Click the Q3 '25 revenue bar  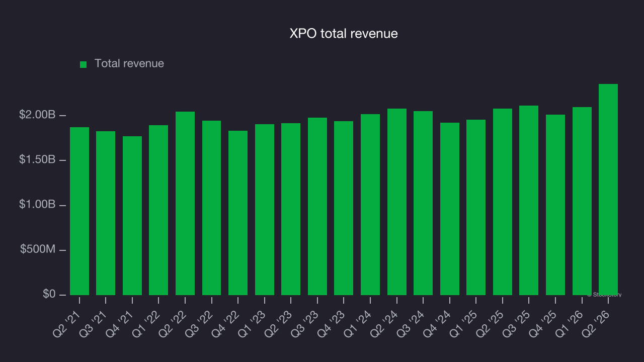(529, 200)
